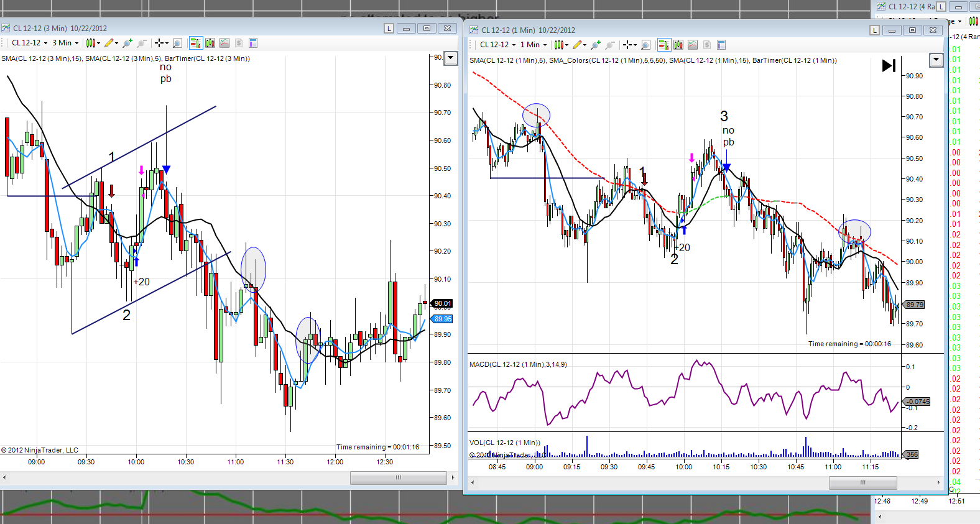Screen dimensions: 980x524
Task: Open Indicators dialog for 1 Min chart
Action: point(678,45)
